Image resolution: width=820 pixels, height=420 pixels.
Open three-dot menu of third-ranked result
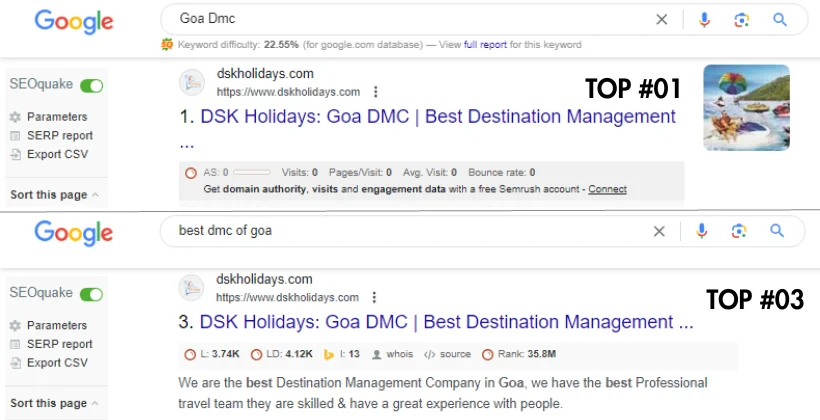coord(375,298)
